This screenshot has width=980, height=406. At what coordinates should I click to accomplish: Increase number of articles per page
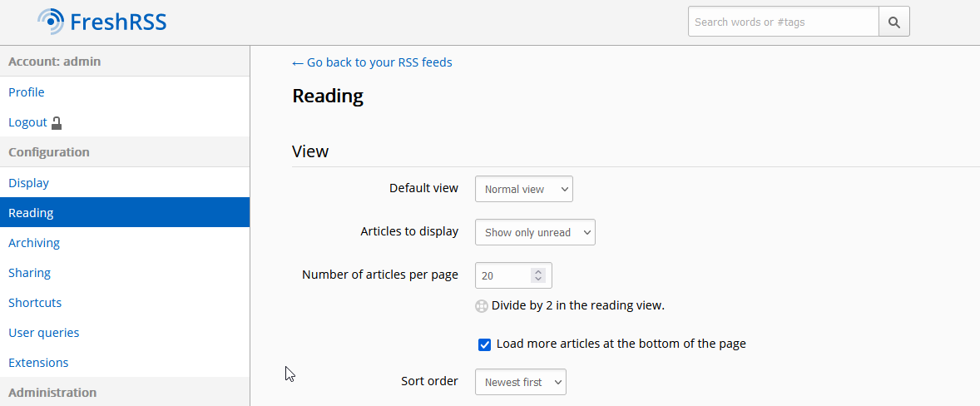[x=538, y=271]
